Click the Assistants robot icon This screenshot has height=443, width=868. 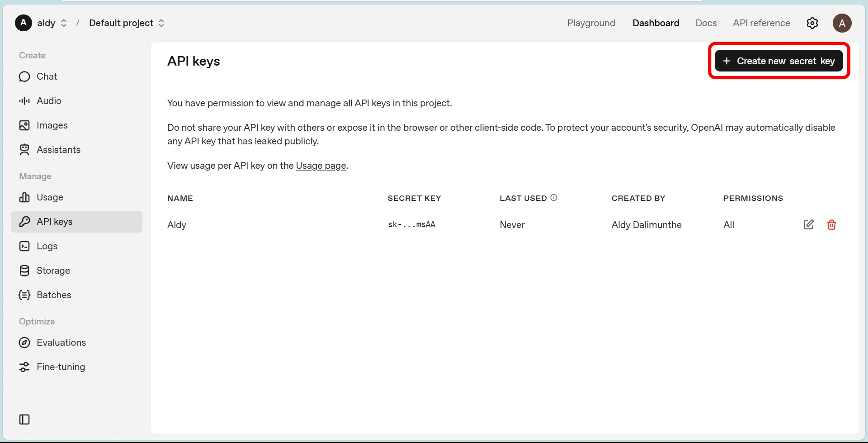(24, 150)
